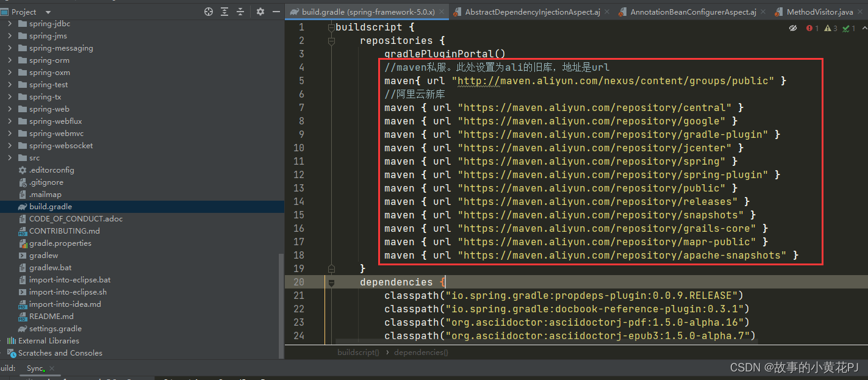Click the apache-snapshots maven url line

pos(591,256)
